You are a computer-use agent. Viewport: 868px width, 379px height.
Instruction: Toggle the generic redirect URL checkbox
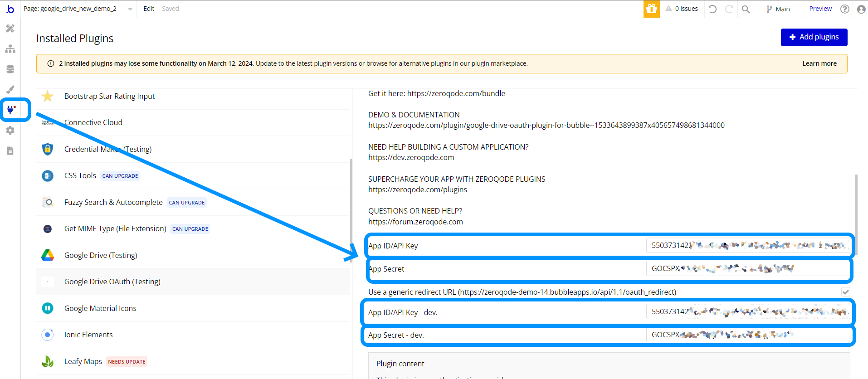(845, 292)
